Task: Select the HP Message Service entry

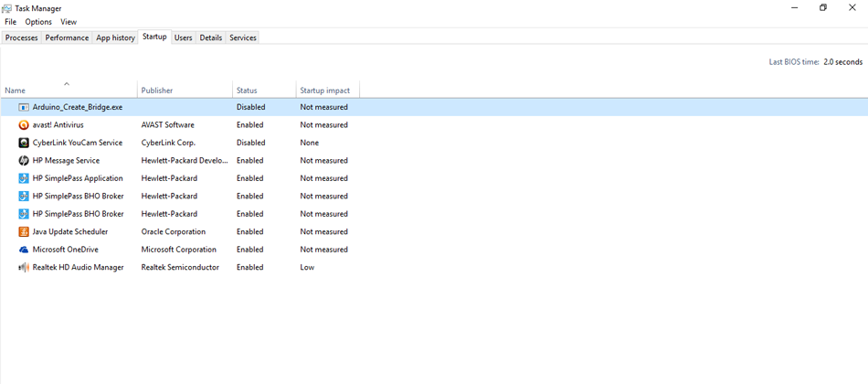Action: [x=66, y=160]
